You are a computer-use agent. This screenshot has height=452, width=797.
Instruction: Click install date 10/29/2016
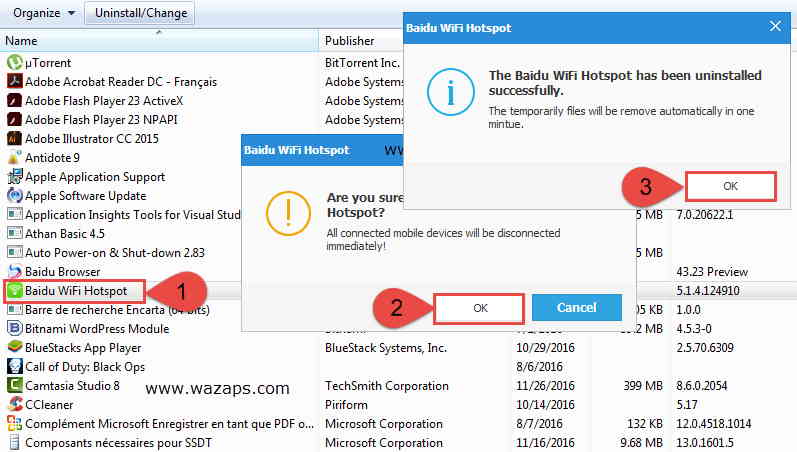[x=545, y=348]
